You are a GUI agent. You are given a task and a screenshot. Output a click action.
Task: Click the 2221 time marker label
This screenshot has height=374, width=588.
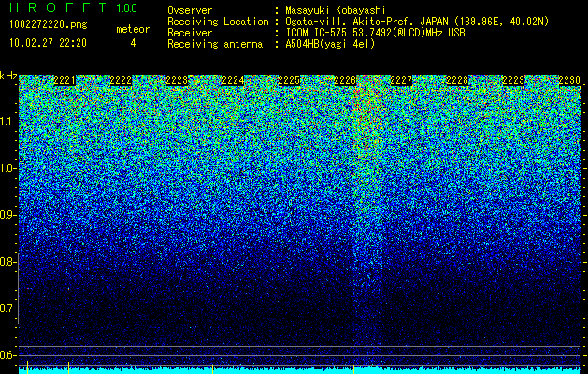pyautogui.click(x=65, y=80)
